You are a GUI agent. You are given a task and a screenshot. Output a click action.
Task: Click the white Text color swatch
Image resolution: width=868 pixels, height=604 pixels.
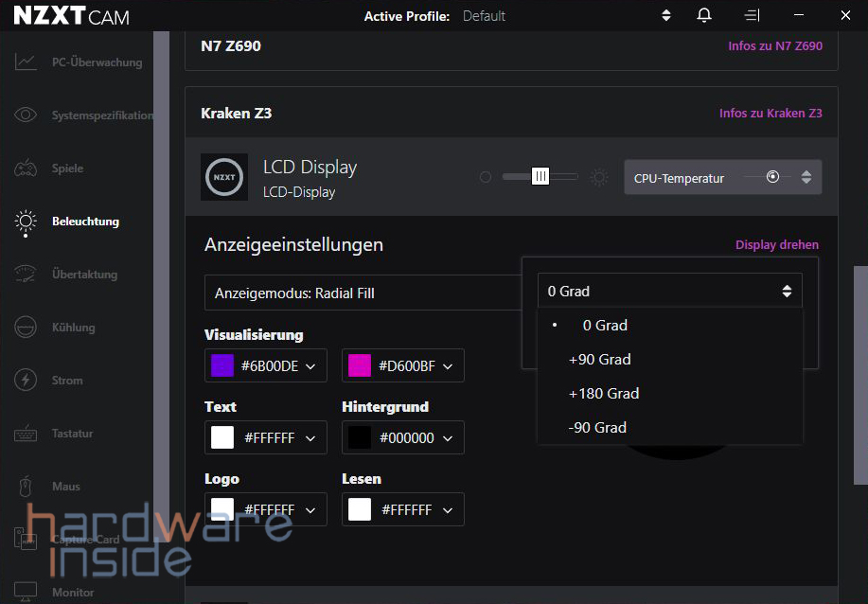[x=222, y=438]
